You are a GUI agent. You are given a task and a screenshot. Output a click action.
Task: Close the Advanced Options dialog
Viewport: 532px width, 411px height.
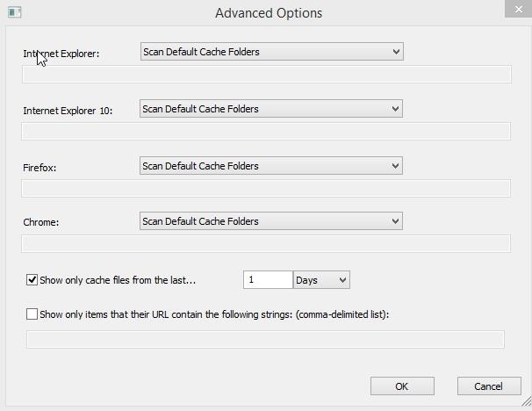517,8
